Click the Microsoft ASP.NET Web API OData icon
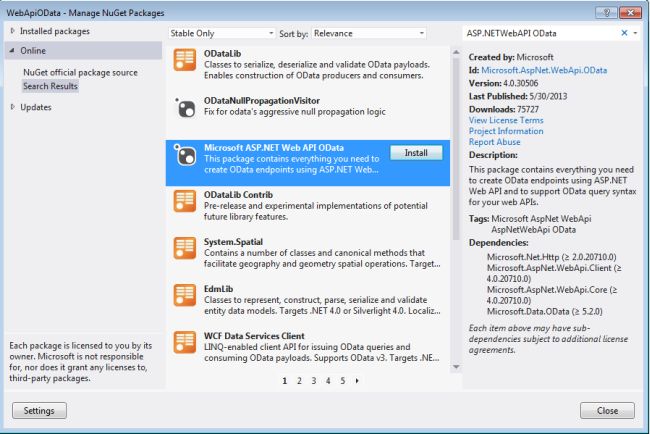650x434 pixels. click(185, 155)
